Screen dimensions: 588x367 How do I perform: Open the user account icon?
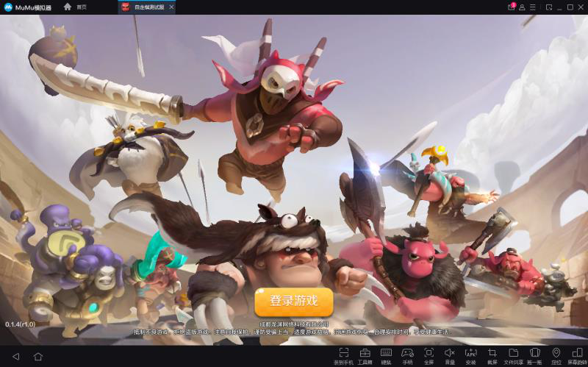[522, 7]
